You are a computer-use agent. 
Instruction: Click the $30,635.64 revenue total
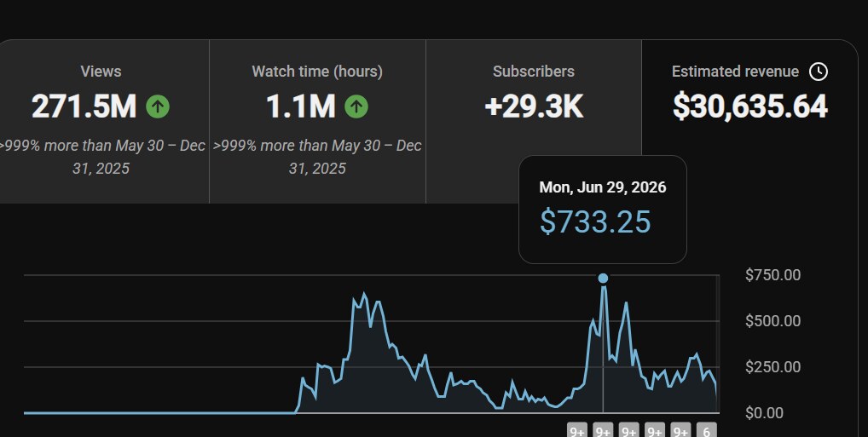pos(750,106)
